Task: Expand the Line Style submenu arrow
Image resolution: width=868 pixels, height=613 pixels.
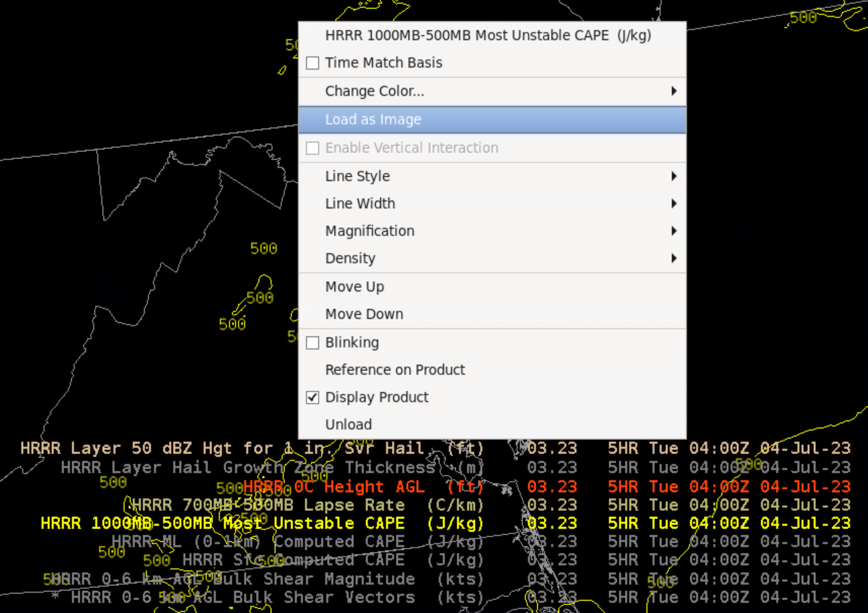Action: point(674,176)
